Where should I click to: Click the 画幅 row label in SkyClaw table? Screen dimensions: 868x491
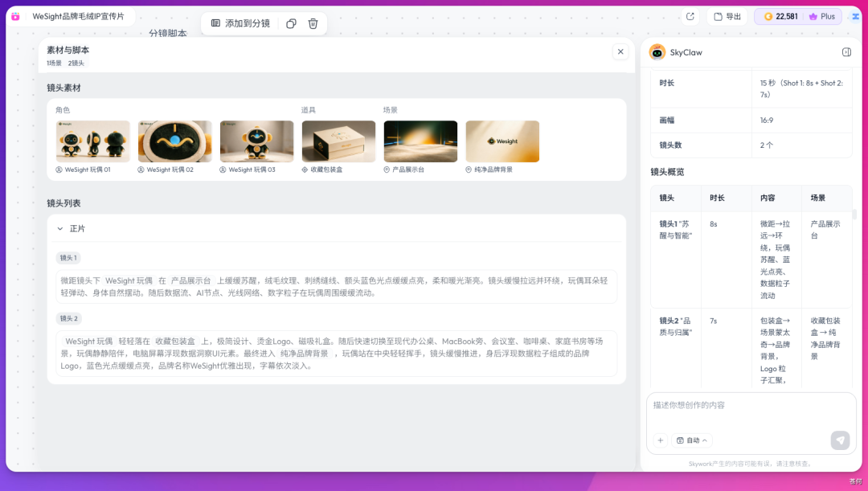click(666, 120)
